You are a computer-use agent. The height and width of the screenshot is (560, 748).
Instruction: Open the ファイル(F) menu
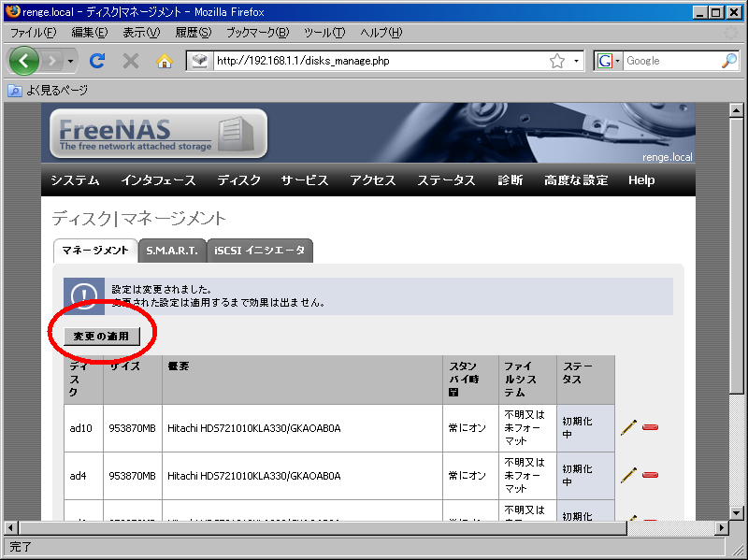click(33, 33)
